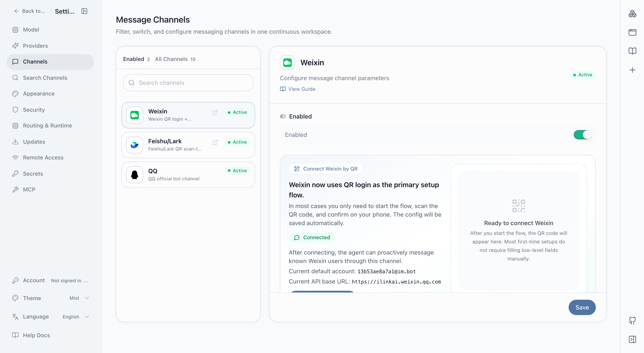Click the Weixin green chat icon in list
The height and width of the screenshot is (353, 644).
135,115
